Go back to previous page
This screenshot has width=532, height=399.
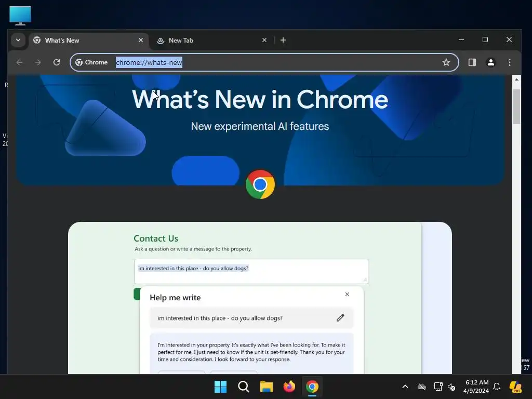19,62
